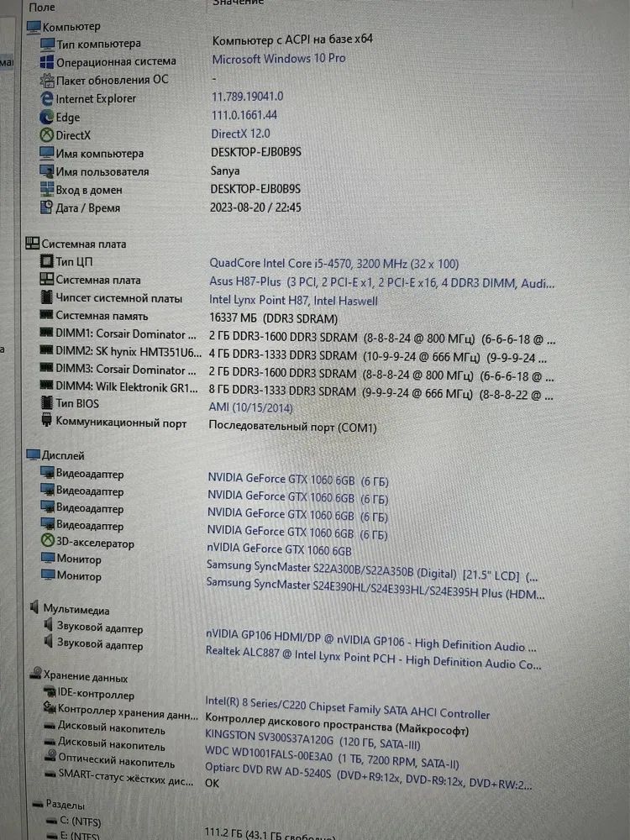Click the Имя компьютера icon

point(46,153)
